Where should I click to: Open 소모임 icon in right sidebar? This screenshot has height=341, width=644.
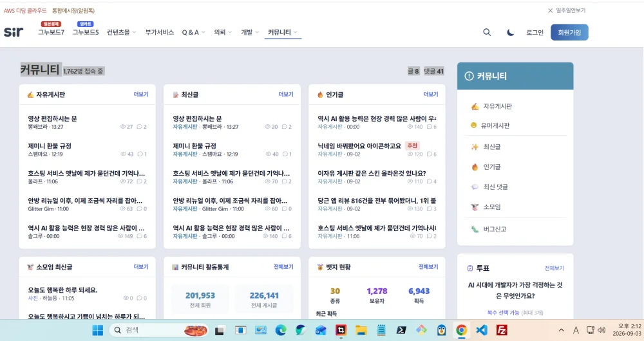475,207
